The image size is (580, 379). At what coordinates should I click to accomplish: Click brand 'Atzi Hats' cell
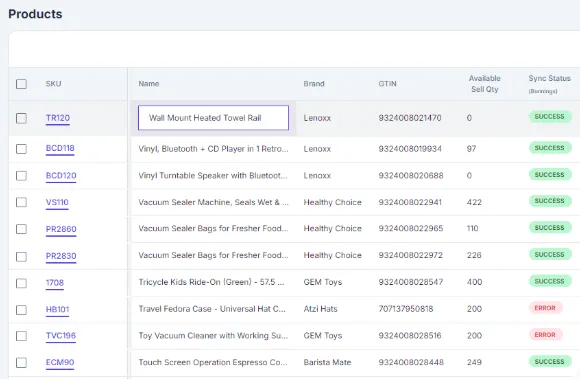[x=320, y=309]
